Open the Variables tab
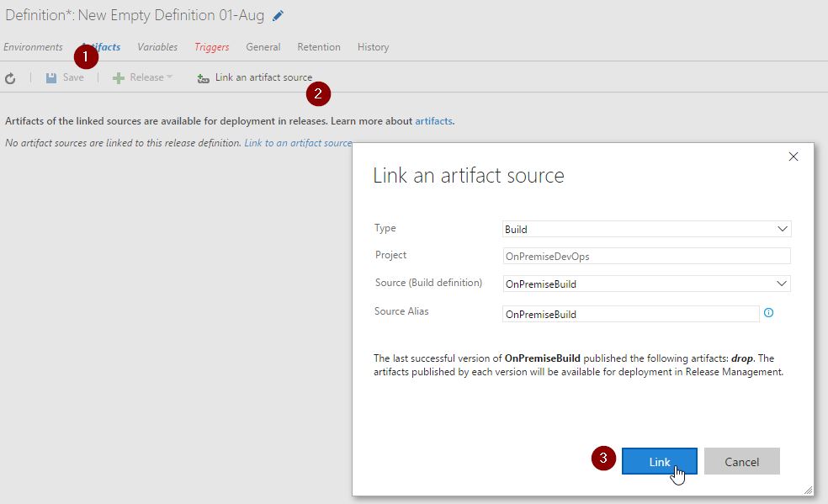The image size is (828, 504). (x=157, y=47)
